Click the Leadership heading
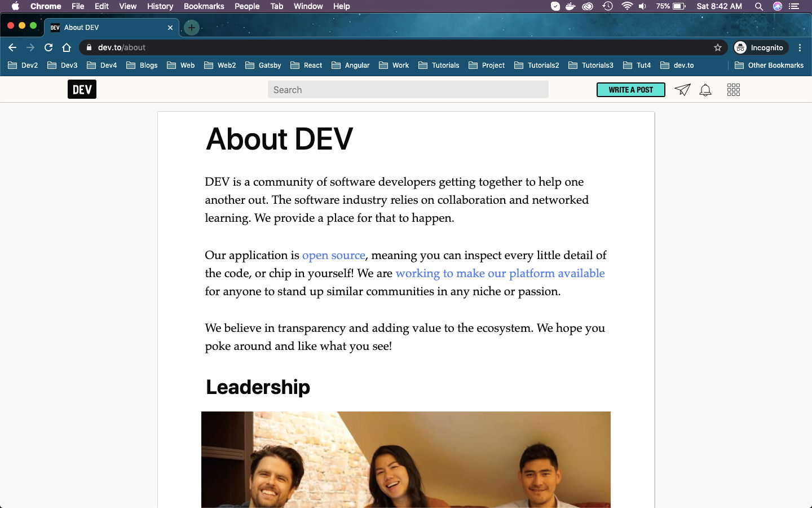 click(258, 387)
